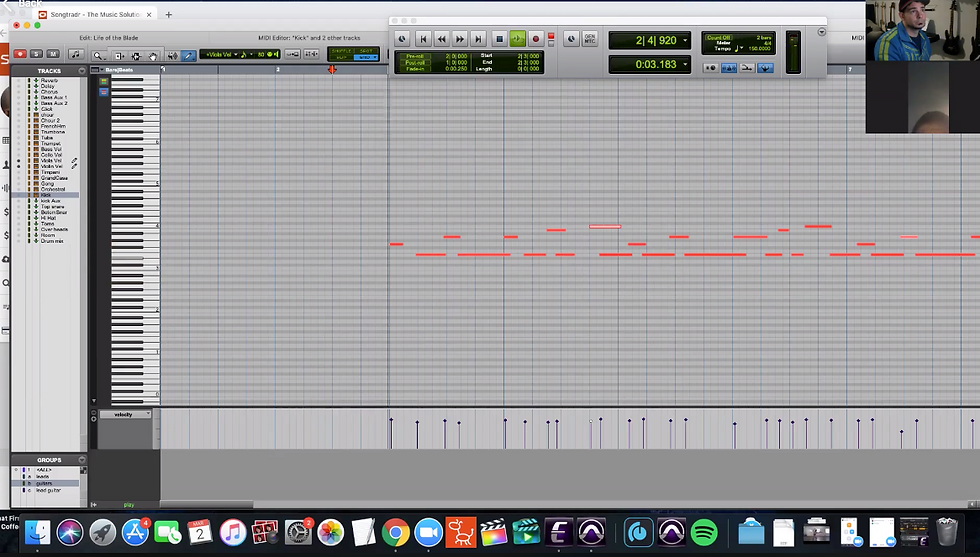Open the tempo note resolution dropdown

point(738,48)
